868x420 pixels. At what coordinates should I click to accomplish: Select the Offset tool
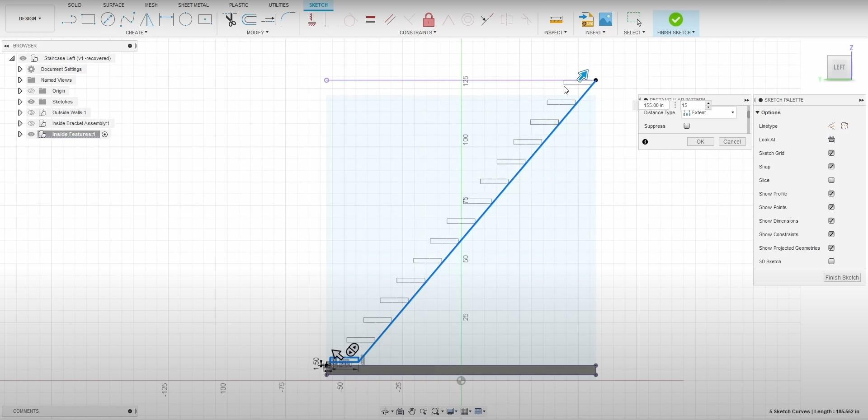(249, 19)
